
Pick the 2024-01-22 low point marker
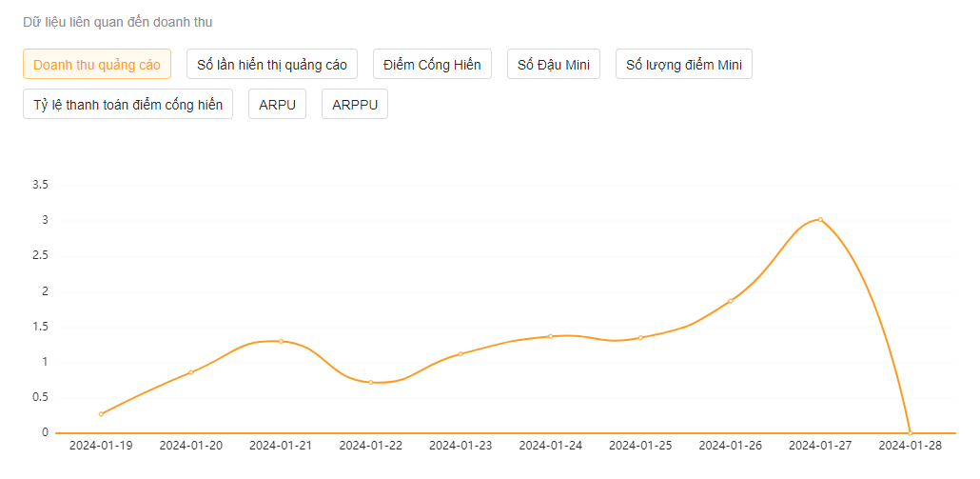(x=370, y=382)
